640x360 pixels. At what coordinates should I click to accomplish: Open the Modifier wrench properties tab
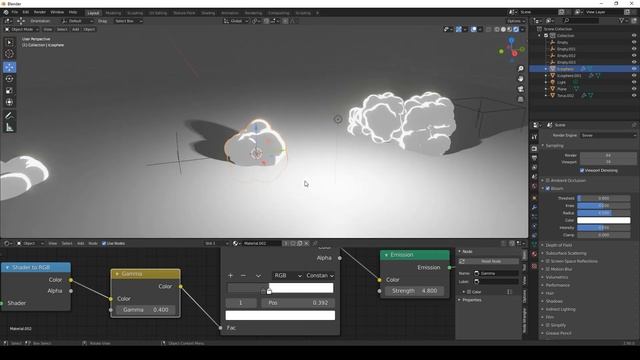pyautogui.click(x=534, y=207)
